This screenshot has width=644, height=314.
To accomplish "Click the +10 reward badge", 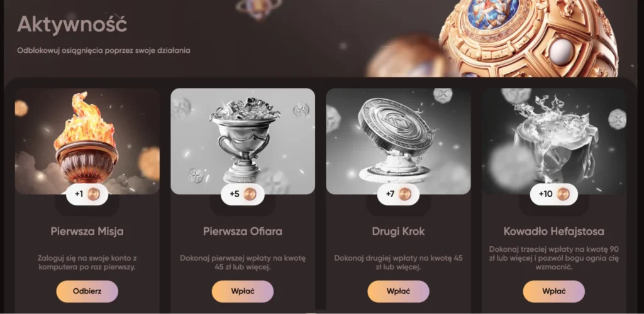I will point(553,194).
